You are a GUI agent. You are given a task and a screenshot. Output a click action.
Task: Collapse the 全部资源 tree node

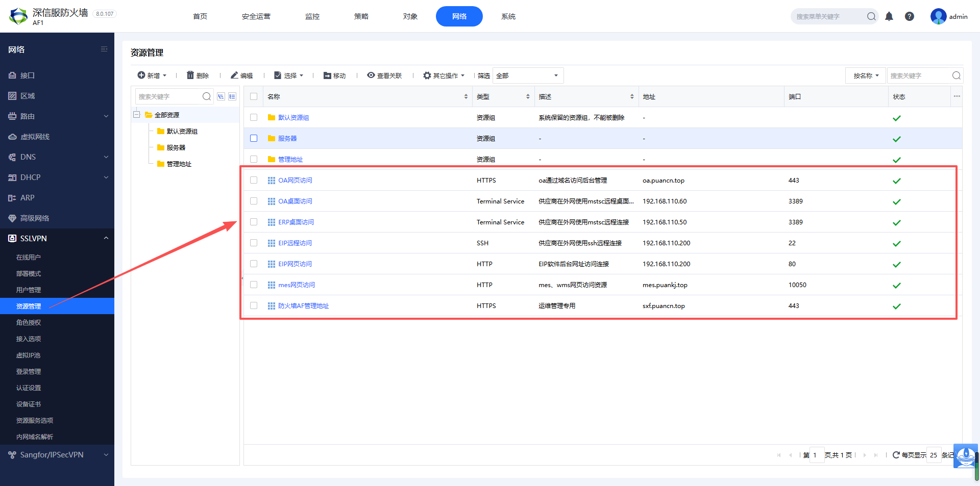pos(137,115)
